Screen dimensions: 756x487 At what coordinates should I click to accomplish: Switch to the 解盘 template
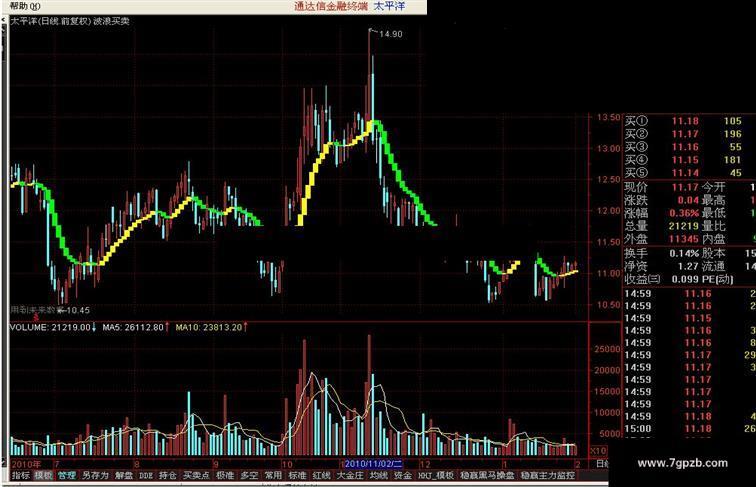[x=124, y=475]
